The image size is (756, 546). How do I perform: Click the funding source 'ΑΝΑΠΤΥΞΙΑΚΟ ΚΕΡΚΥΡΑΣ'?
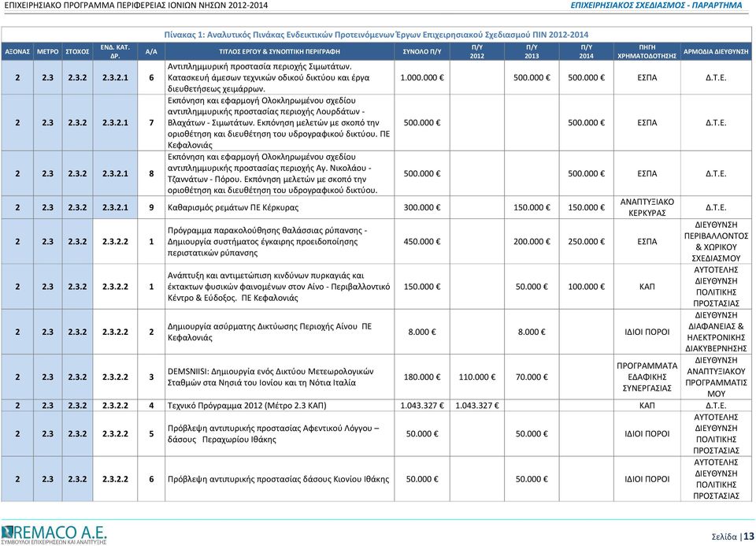click(x=647, y=207)
